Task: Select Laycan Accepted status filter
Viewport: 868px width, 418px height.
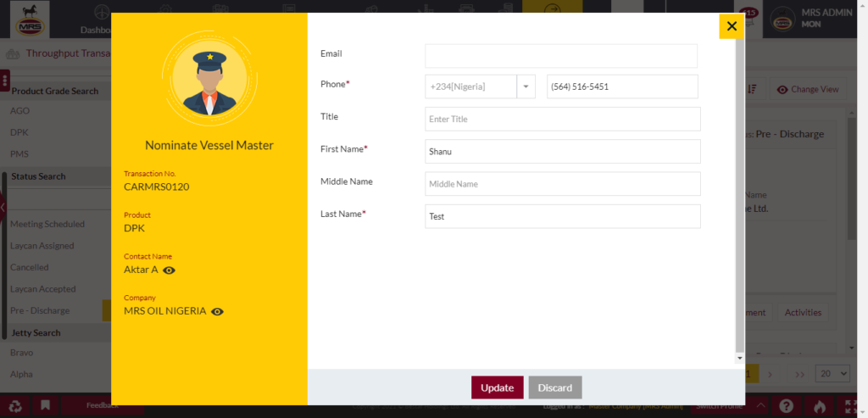Action: click(43, 289)
